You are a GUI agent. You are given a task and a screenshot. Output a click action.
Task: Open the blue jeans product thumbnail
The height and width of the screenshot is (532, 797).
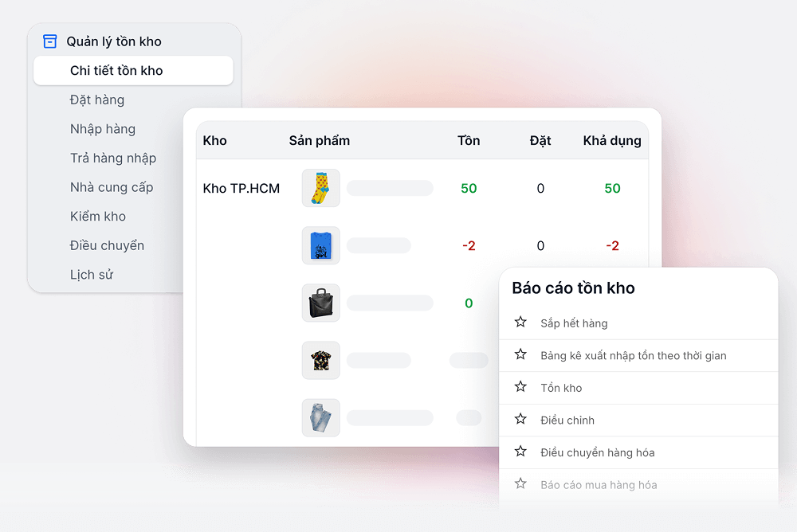[x=320, y=417]
